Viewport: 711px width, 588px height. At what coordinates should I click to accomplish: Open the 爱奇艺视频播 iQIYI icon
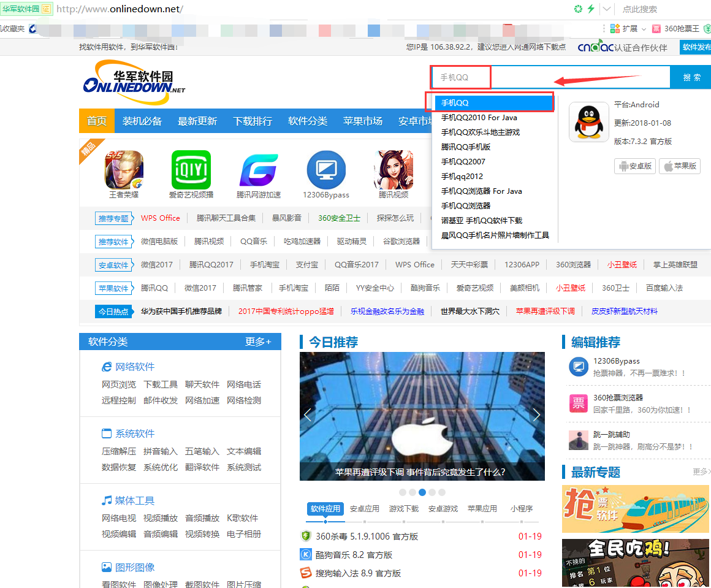coord(191,170)
